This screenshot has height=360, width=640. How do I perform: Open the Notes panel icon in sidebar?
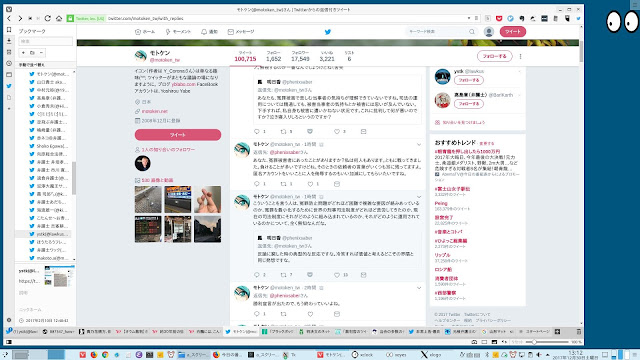(x=9, y=52)
